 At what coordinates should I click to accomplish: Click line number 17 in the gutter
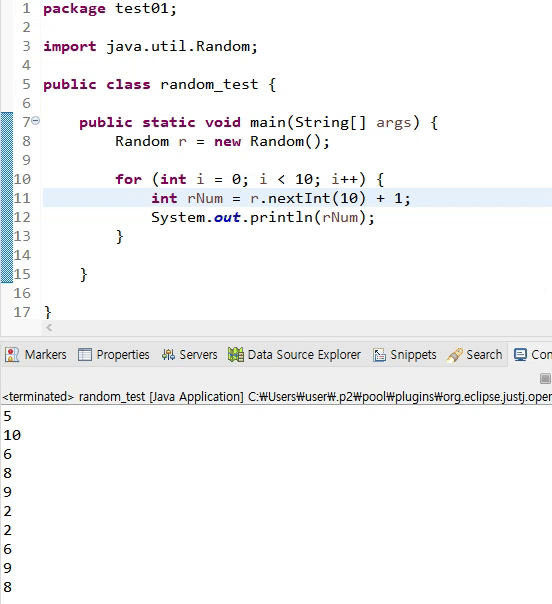[x=22, y=312]
